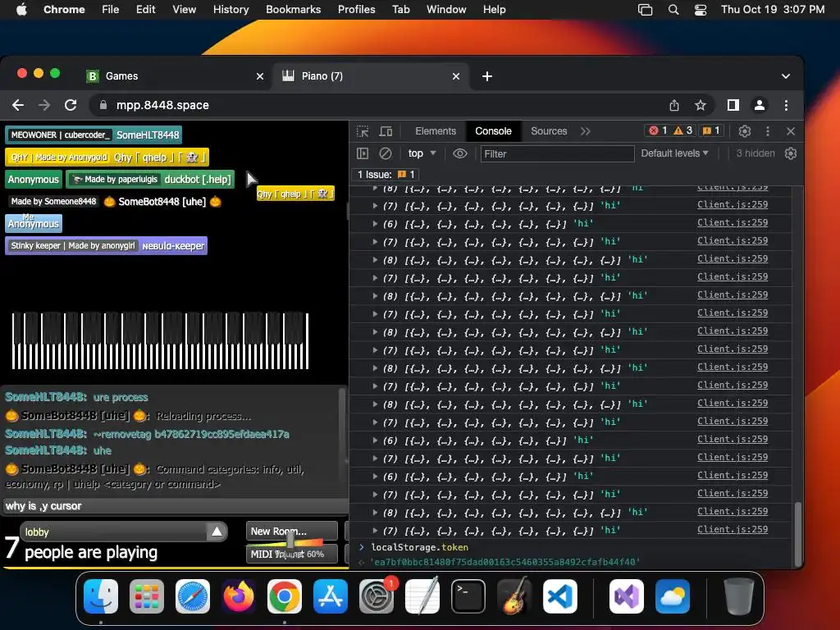Click the piano keyboard keys
This screenshot has height=630, width=840.
tap(160, 341)
